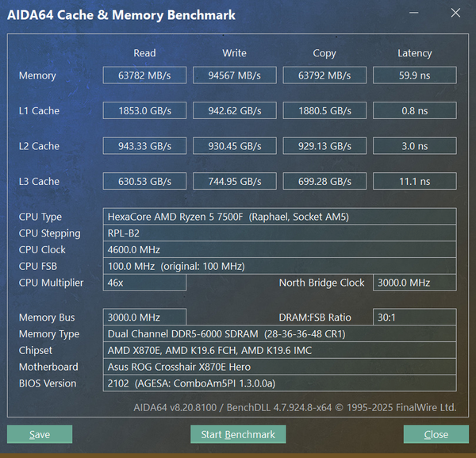Click the AIDA64 Cache & Memory Benchmark title
Screen dimensions: 476x458
(x=121, y=15)
